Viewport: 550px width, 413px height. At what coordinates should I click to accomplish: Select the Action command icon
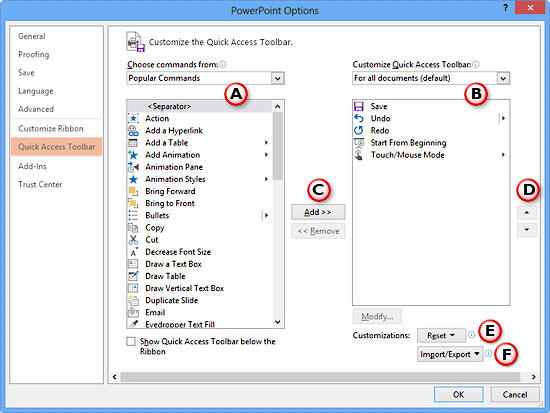(x=133, y=118)
